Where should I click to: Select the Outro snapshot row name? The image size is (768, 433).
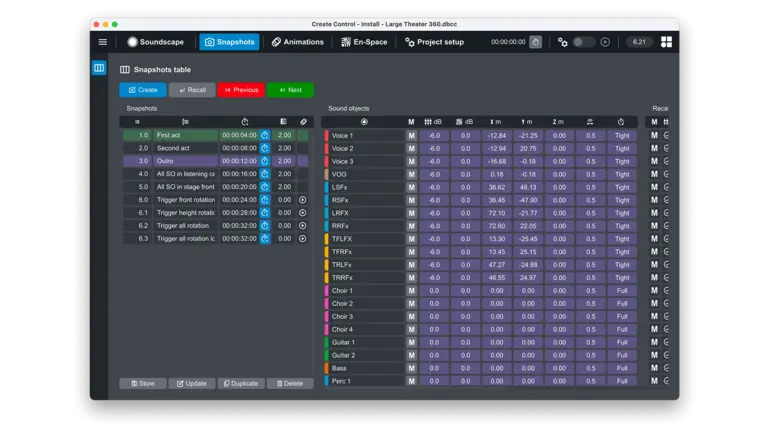(x=186, y=161)
